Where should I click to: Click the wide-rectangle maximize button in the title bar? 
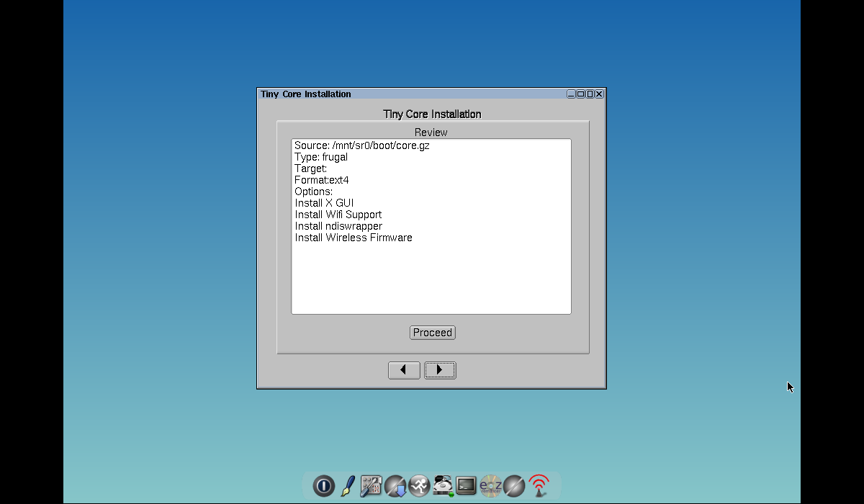[580, 94]
